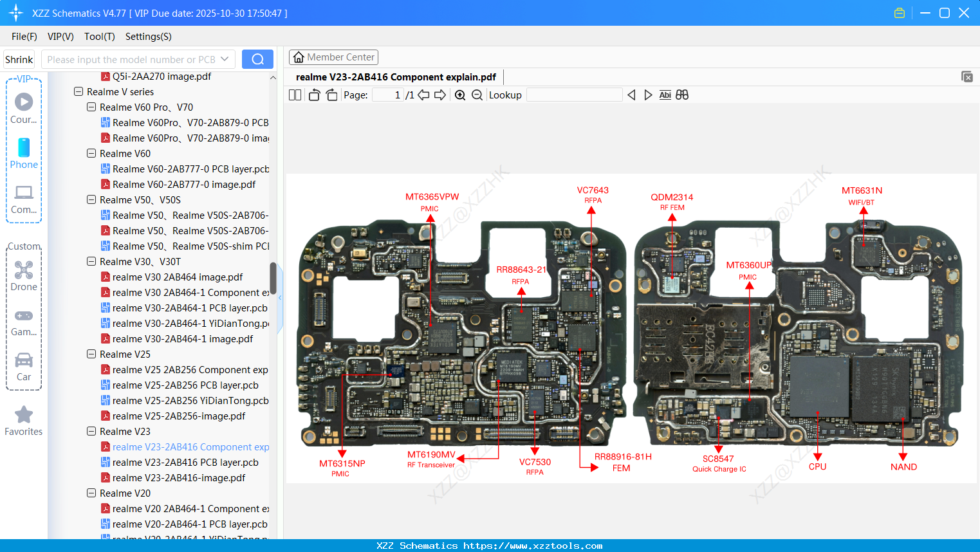Open Q5i-2AA270 image.pdf
This screenshot has height=552, width=980.
coord(156,77)
